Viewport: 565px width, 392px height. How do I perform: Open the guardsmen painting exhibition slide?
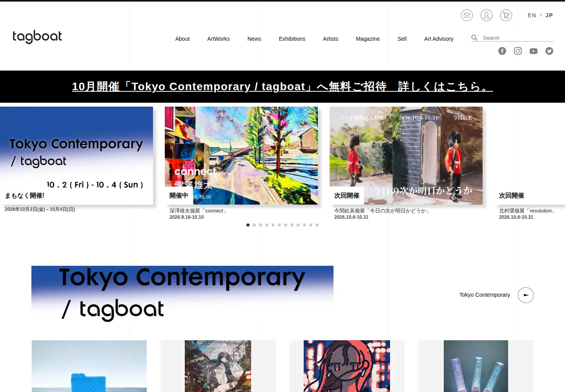[406, 156]
